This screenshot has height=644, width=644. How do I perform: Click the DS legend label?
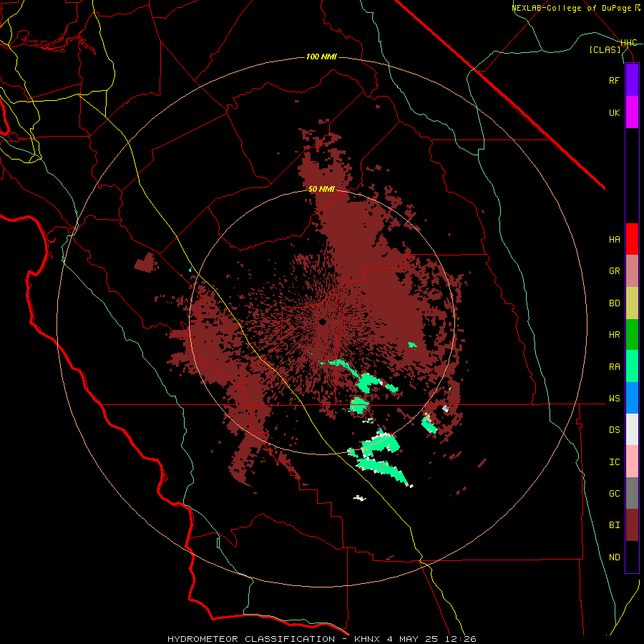coord(614,430)
